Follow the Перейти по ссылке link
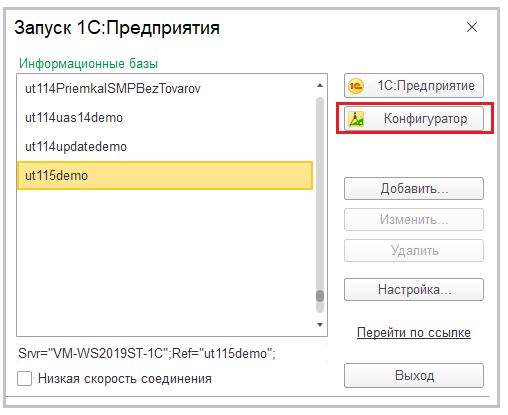Viewport: 508px width, 415px height. (414, 332)
